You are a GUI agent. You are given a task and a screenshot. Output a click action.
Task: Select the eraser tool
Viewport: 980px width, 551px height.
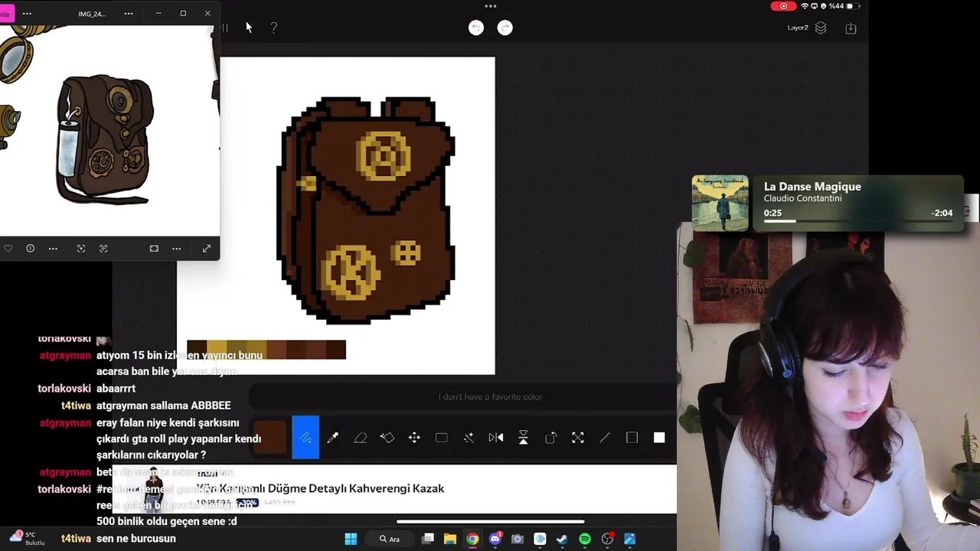(360, 438)
